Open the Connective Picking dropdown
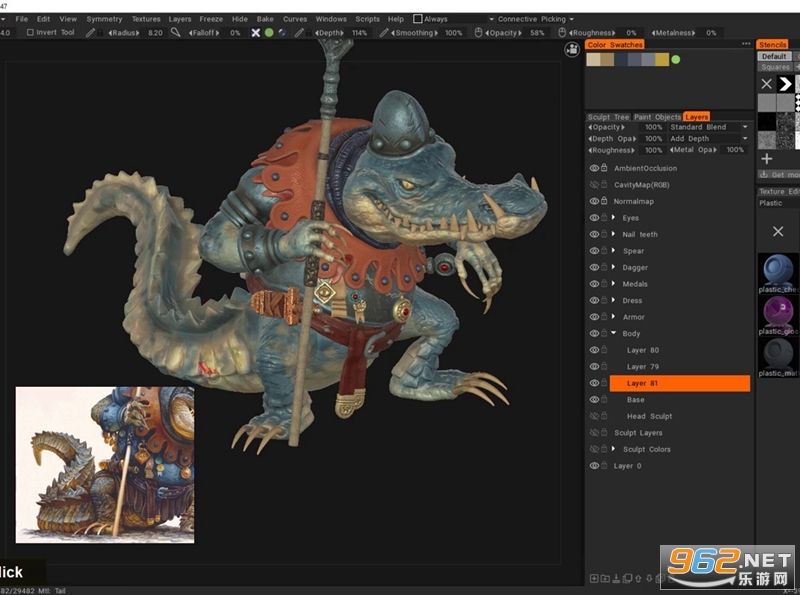 tap(536, 19)
